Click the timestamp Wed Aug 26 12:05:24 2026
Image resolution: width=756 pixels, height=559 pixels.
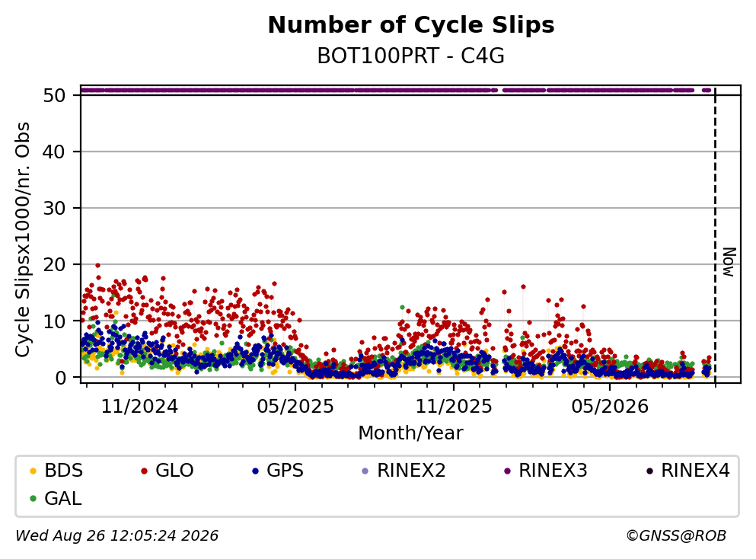click(x=117, y=536)
